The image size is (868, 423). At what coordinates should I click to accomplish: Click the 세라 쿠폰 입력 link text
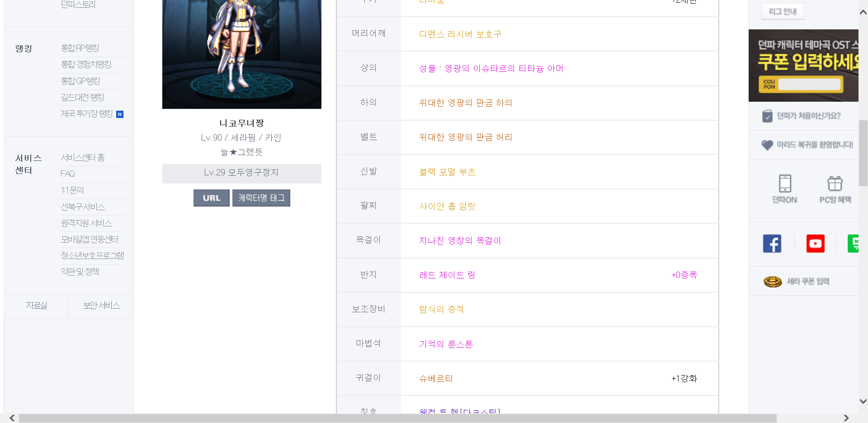click(x=808, y=282)
